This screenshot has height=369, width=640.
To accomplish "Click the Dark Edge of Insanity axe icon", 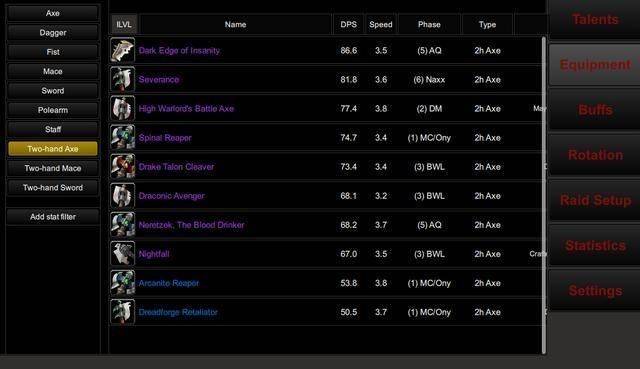I will click(122, 50).
